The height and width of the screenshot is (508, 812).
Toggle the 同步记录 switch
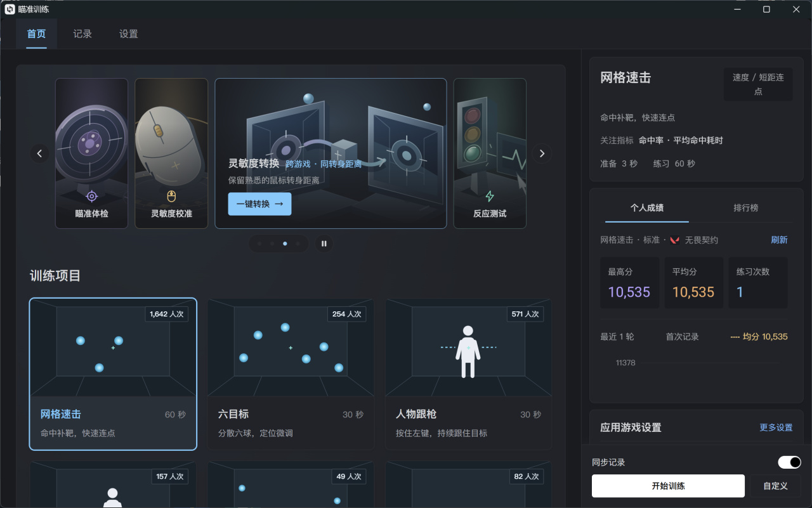pos(790,462)
